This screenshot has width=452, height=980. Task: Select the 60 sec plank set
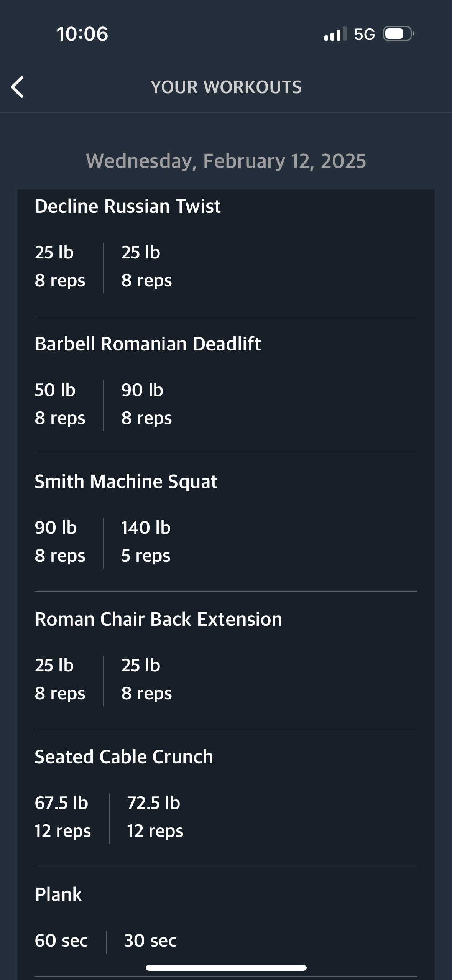[61, 941]
